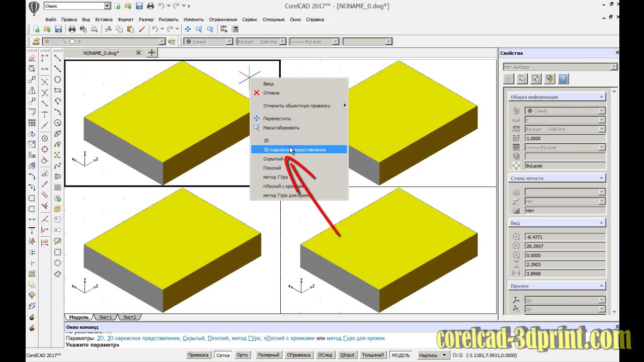Save drawing using standard toolbar floppy icon

tap(58, 29)
